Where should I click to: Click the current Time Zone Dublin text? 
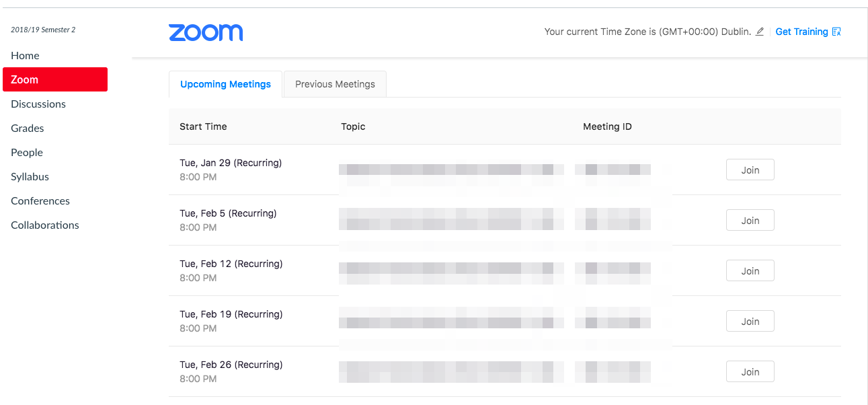[647, 32]
